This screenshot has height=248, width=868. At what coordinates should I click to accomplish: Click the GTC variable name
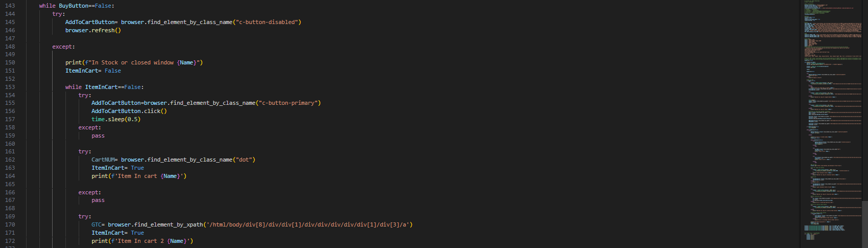97,224
